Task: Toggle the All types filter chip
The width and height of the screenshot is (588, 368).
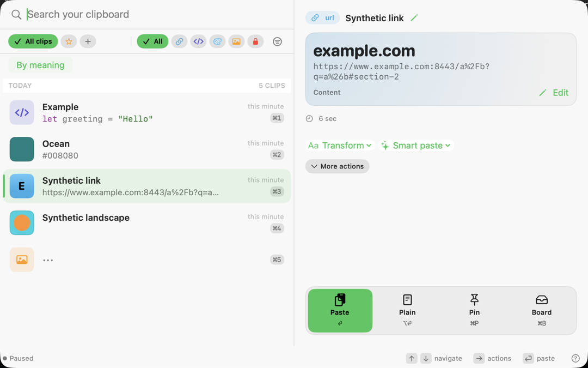Action: pyautogui.click(x=152, y=41)
